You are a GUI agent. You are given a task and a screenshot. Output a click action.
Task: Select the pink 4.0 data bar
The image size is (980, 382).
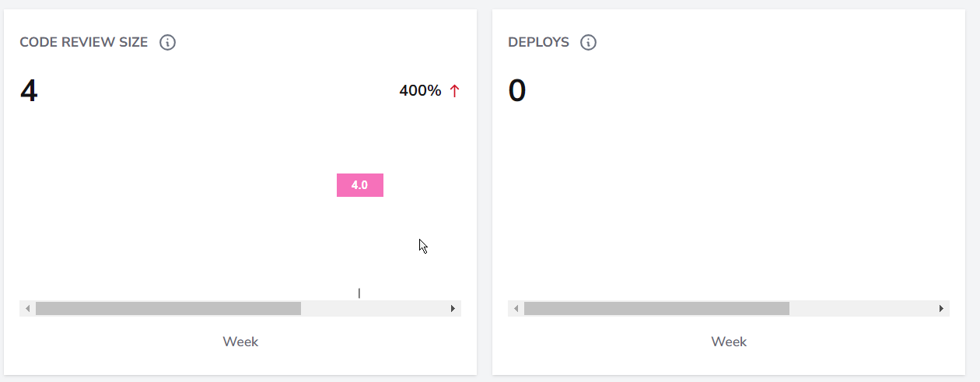tap(360, 185)
